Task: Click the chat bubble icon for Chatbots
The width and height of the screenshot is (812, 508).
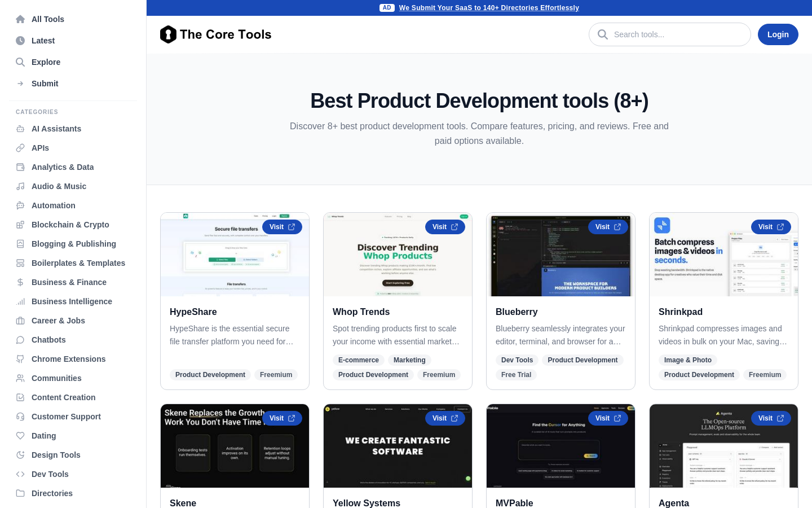Action: (x=20, y=340)
